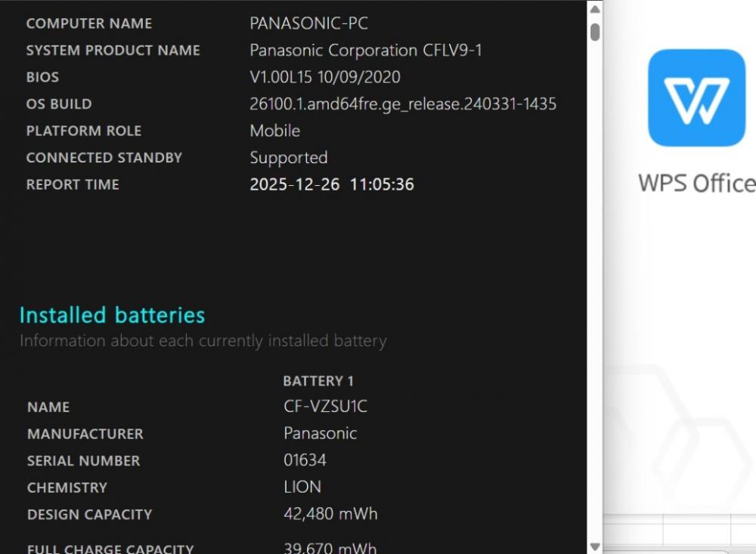
Task: Click the Panasonic manufacturer value
Action: tap(320, 433)
